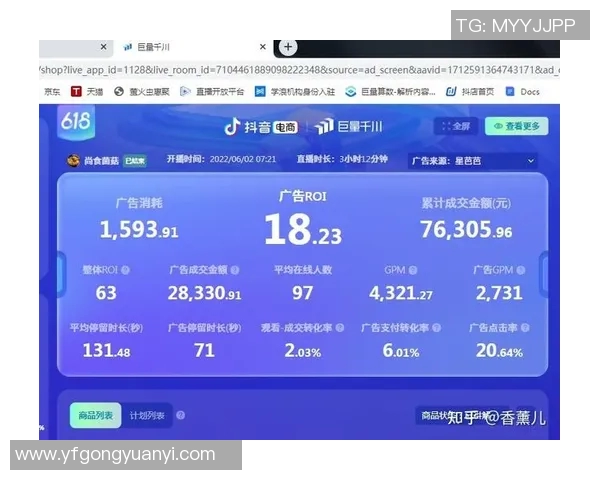
Task: Open the 商品状态 filter dropdown
Action: tap(462, 415)
